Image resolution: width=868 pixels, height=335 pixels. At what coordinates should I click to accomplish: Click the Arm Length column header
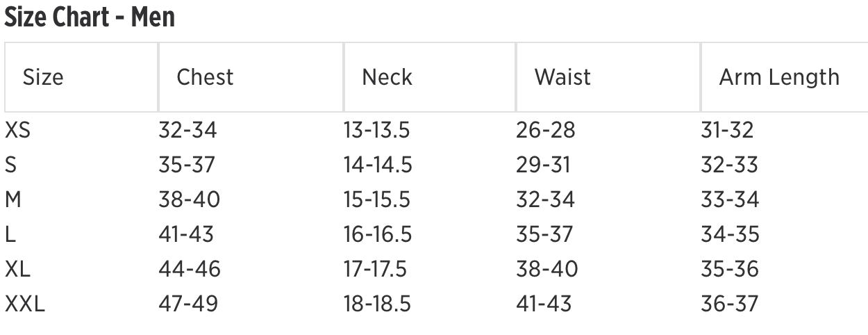click(x=779, y=77)
